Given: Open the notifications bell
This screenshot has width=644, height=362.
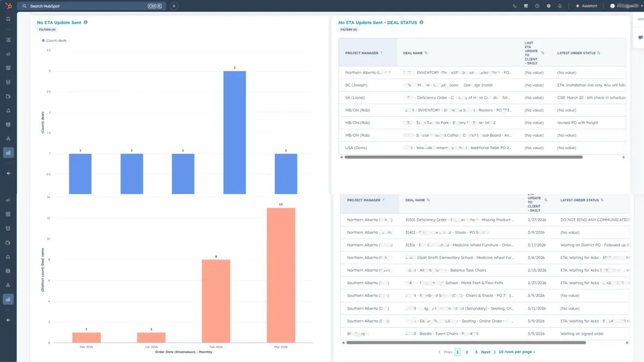Looking at the screenshot, I should (560, 6).
